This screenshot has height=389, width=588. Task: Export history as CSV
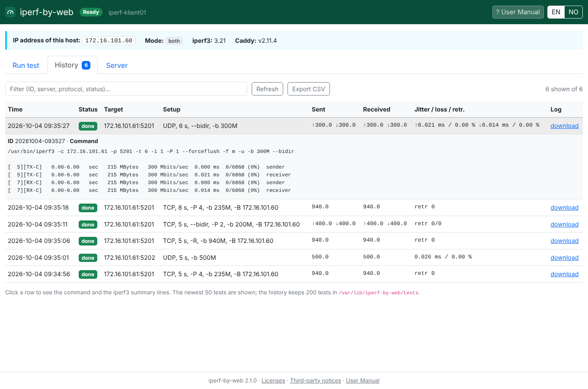pyautogui.click(x=309, y=89)
